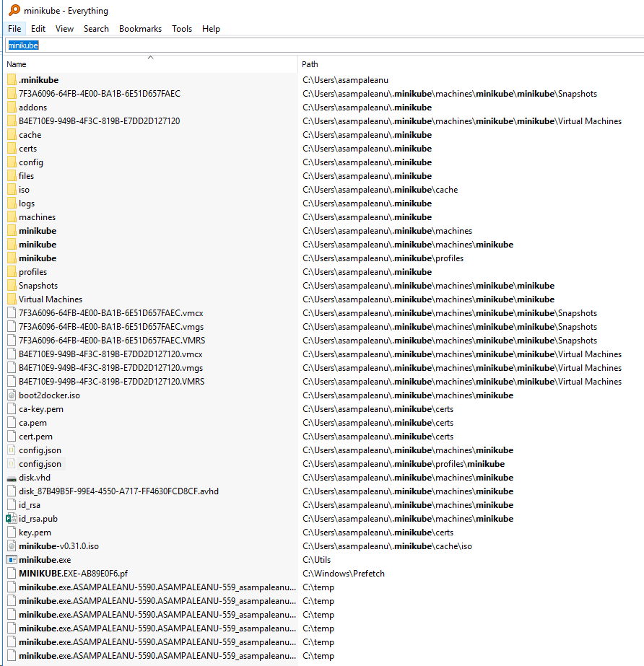Select the .minikube folder icon
The image size is (644, 666).
point(12,80)
